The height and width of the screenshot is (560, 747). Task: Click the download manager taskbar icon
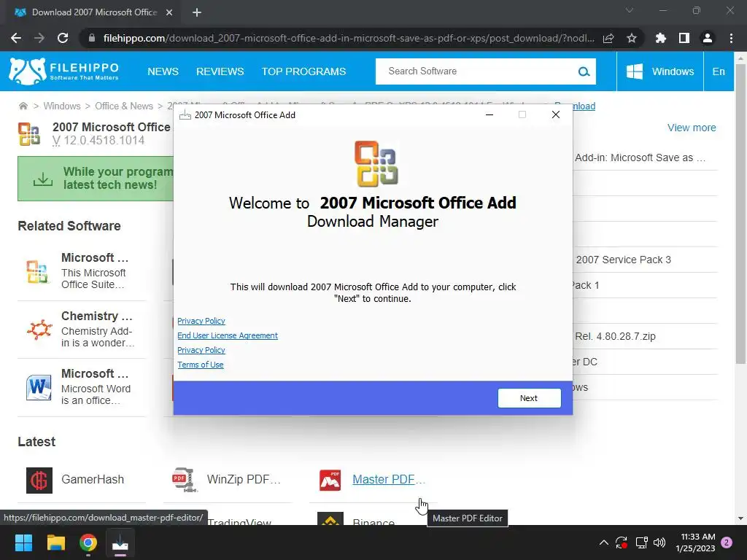pyautogui.click(x=120, y=542)
